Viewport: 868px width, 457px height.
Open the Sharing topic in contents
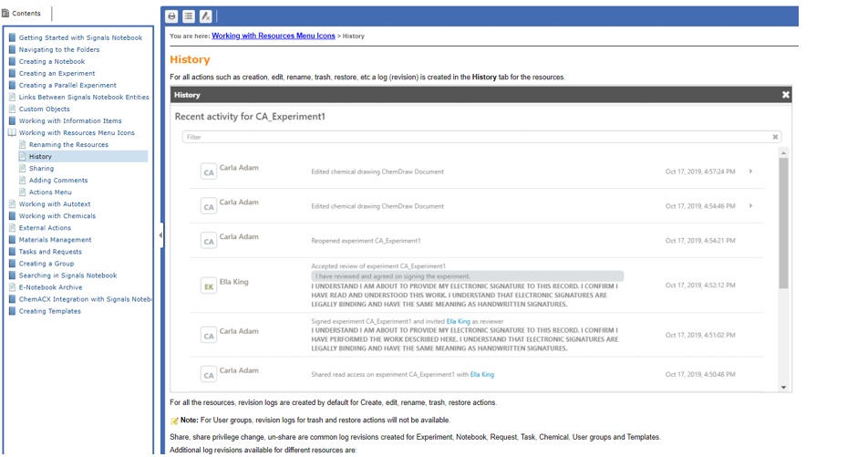click(42, 169)
